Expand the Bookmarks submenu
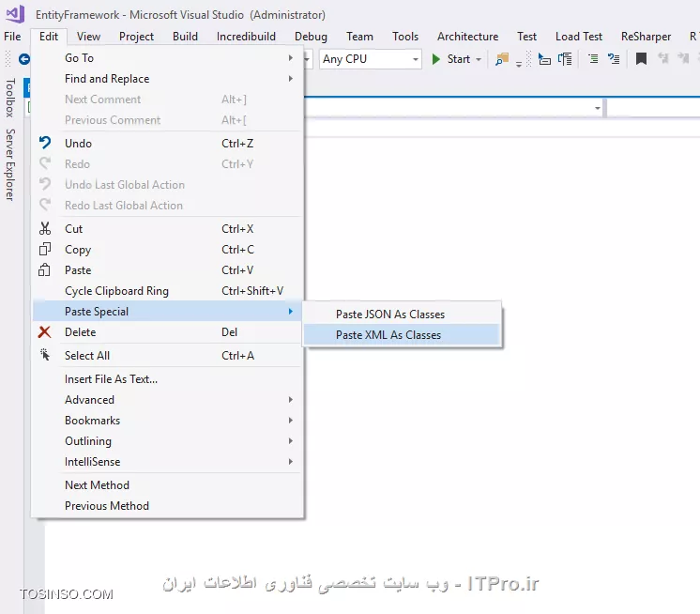 pos(291,421)
